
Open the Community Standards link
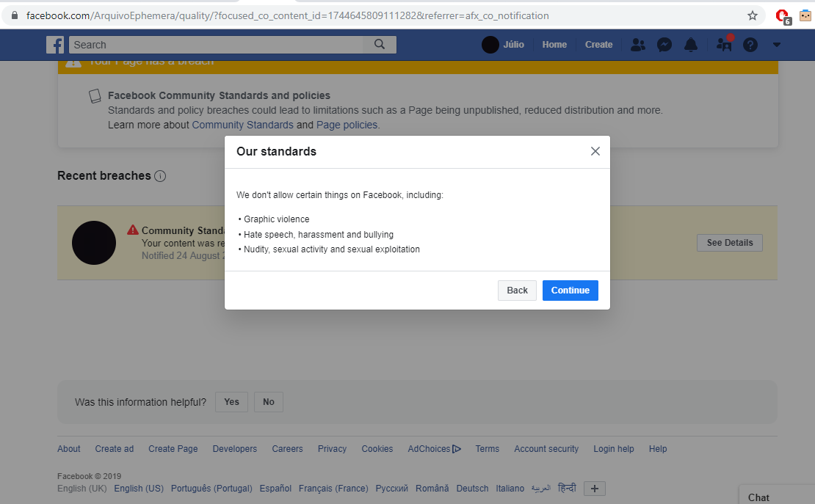coord(242,125)
